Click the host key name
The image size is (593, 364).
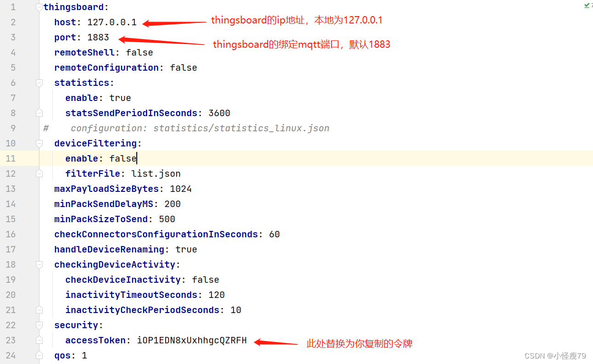pyautogui.click(x=65, y=22)
